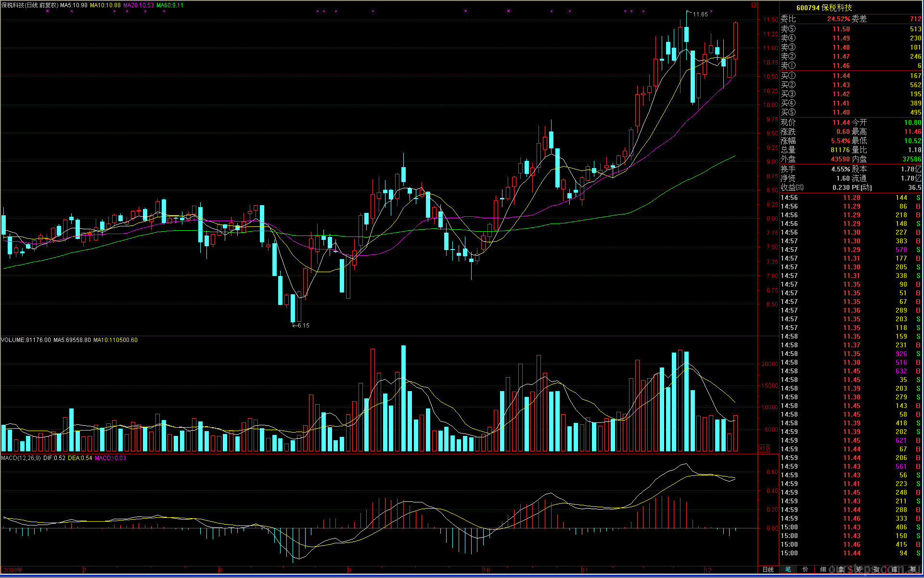The width and height of the screenshot is (924, 578).
Task: Select the MA5:10.98 indicator label
Action: pos(74,5)
